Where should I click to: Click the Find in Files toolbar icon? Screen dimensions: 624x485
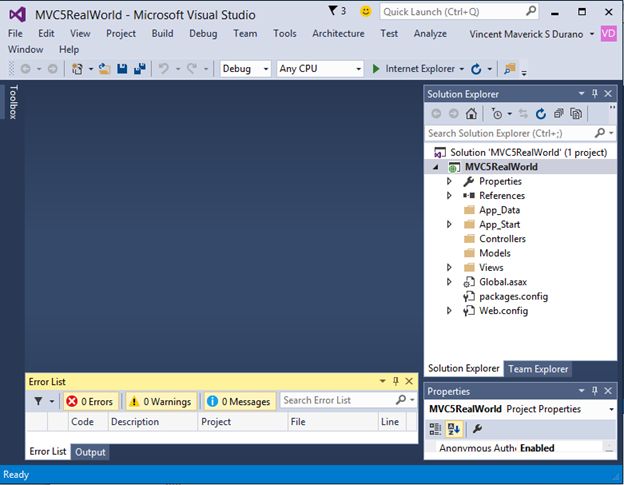510,69
